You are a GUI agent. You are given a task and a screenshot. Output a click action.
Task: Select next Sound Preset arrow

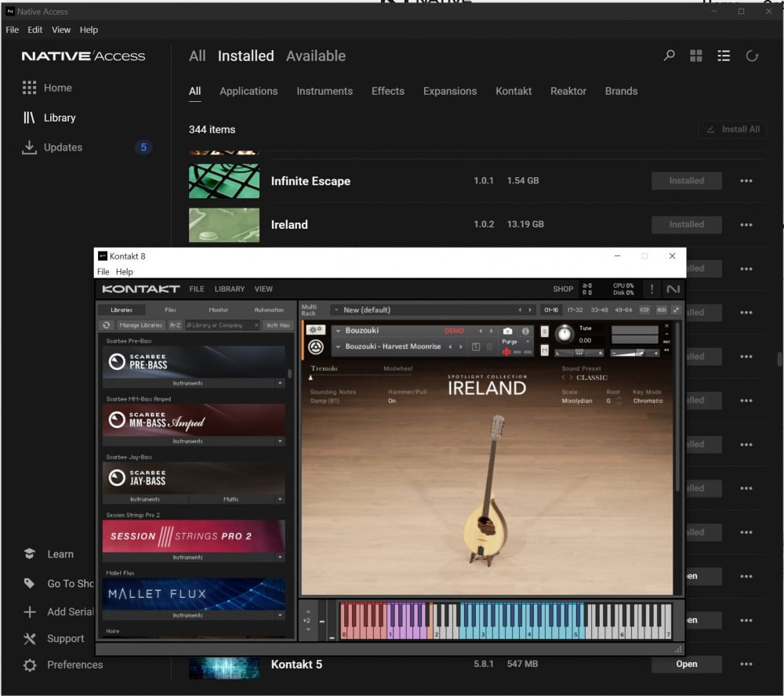(x=571, y=378)
